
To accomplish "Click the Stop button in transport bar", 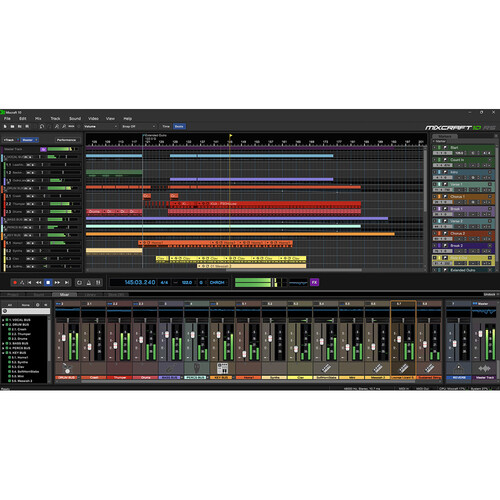I will click(x=48, y=282).
